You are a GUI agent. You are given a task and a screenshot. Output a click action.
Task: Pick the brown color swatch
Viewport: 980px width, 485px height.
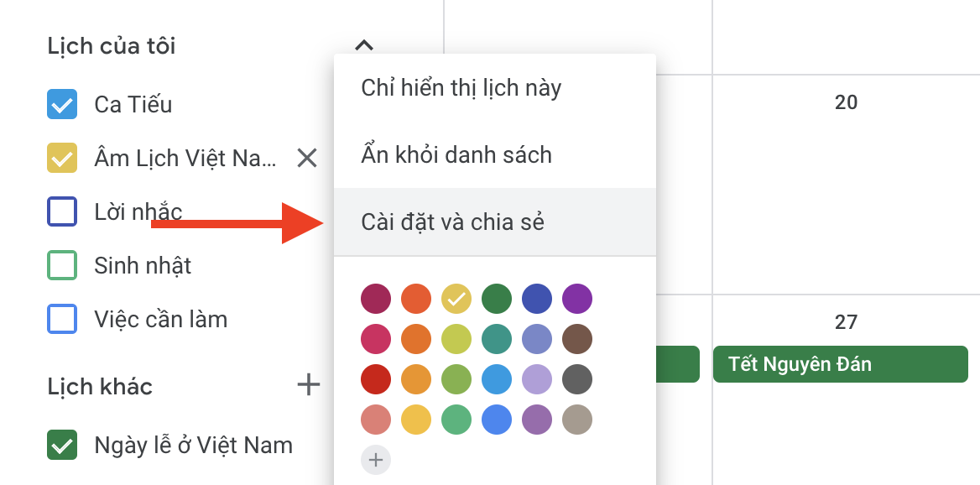pos(577,338)
